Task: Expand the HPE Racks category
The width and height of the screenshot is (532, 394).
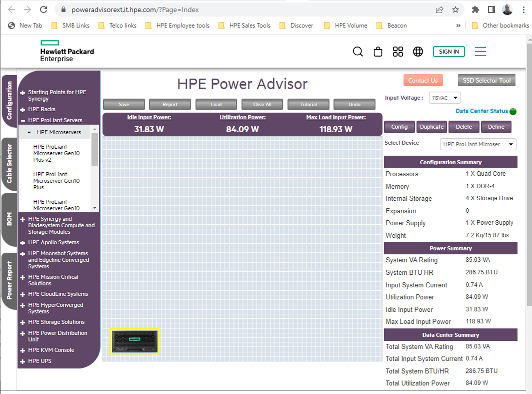Action: click(x=22, y=110)
